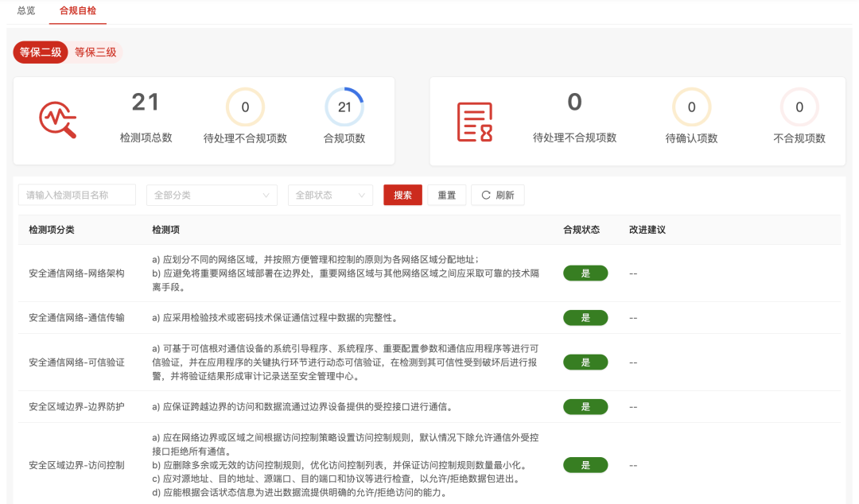The width and height of the screenshot is (859, 504).
Task: Click the red magnifier pulse detection icon
Action: point(58,121)
